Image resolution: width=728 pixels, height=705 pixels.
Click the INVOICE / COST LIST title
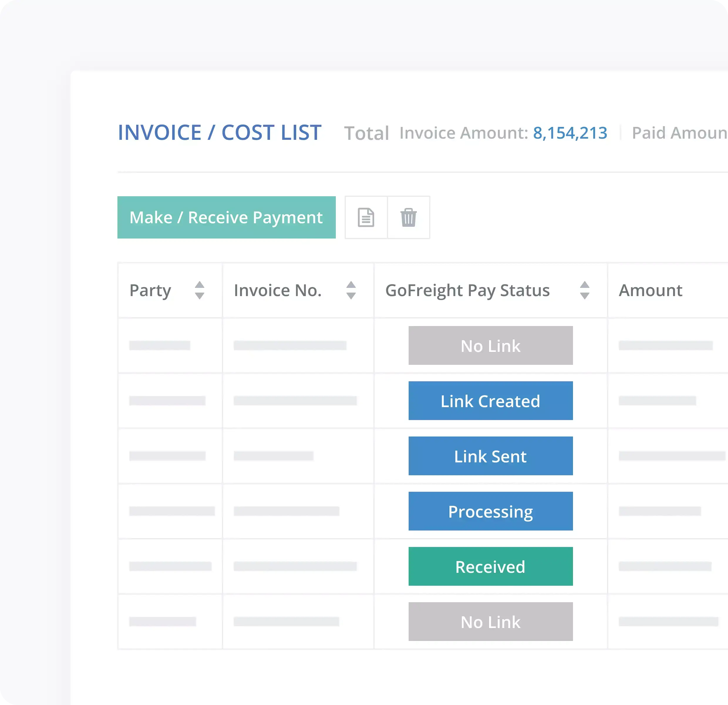[220, 133]
